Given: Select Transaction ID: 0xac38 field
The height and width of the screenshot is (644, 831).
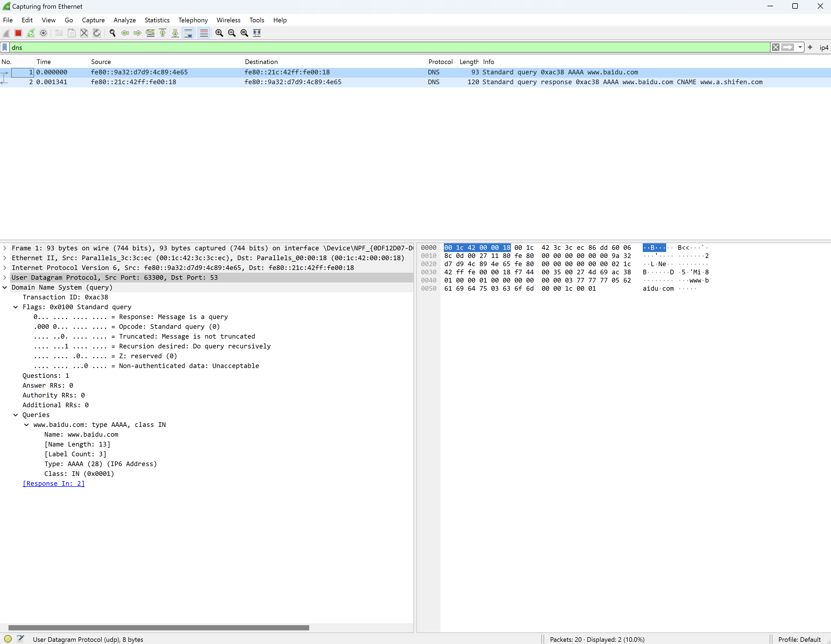Looking at the screenshot, I should [65, 297].
